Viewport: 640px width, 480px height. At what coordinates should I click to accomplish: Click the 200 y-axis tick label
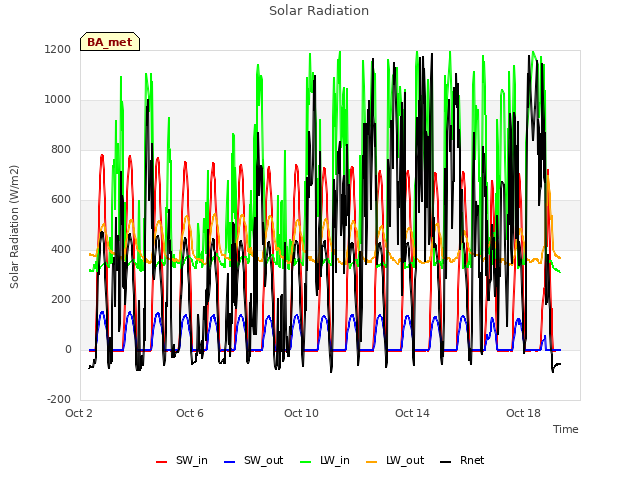pyautogui.click(x=61, y=300)
